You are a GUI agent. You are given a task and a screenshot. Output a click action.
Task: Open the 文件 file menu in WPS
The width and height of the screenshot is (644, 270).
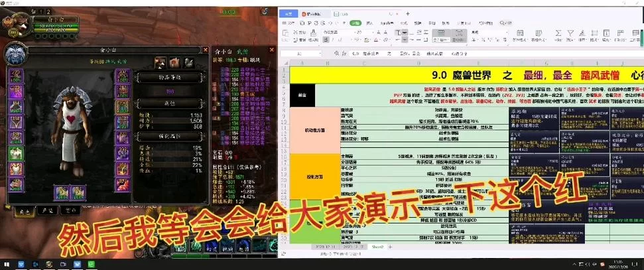(289, 23)
